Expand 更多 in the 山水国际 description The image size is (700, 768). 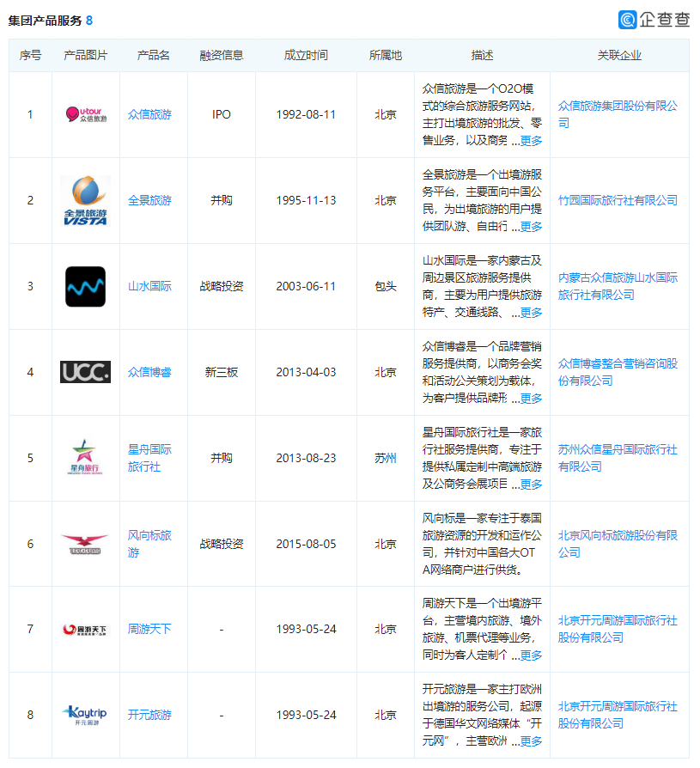[531, 313]
